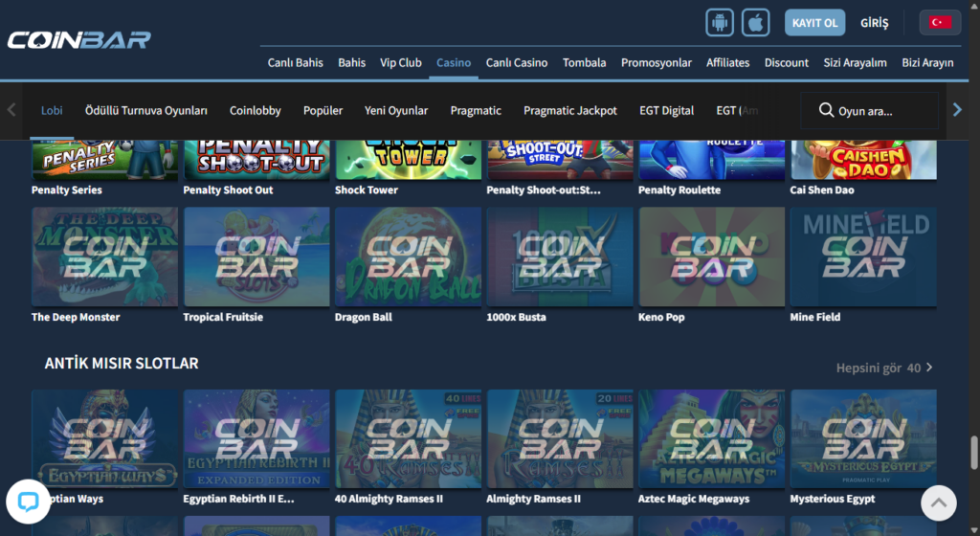Click the GİRİŞ login link

tap(875, 22)
